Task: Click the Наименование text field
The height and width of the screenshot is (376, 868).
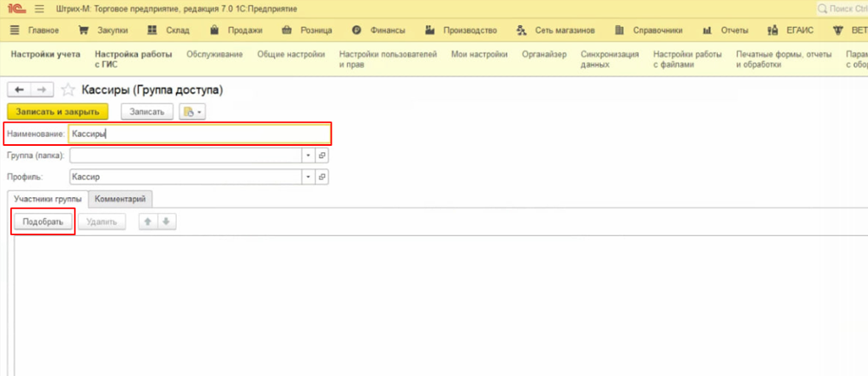Action: (199, 134)
